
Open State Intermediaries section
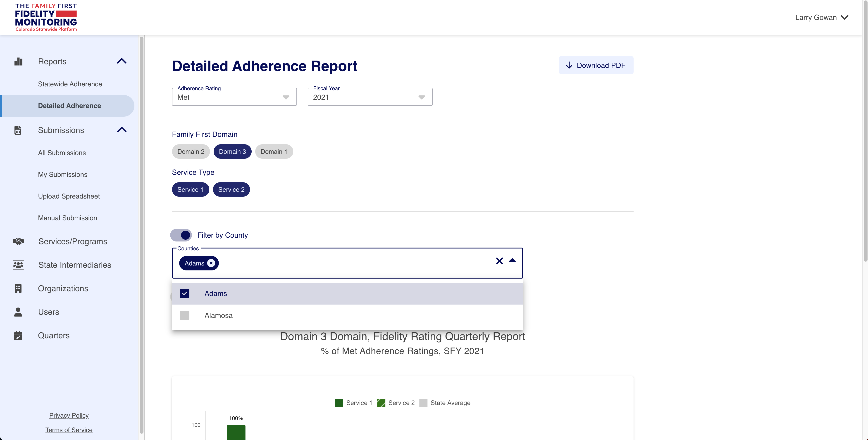pyautogui.click(x=75, y=265)
